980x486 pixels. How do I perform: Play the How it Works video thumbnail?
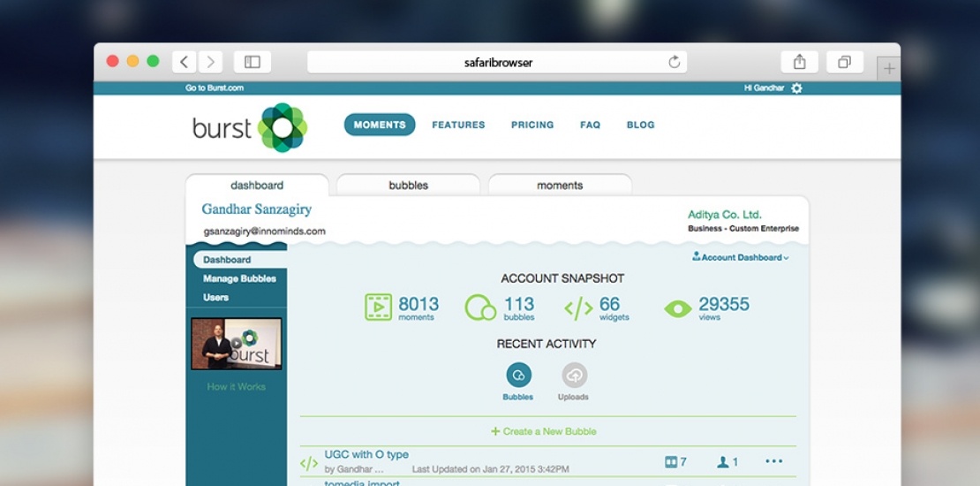237,344
